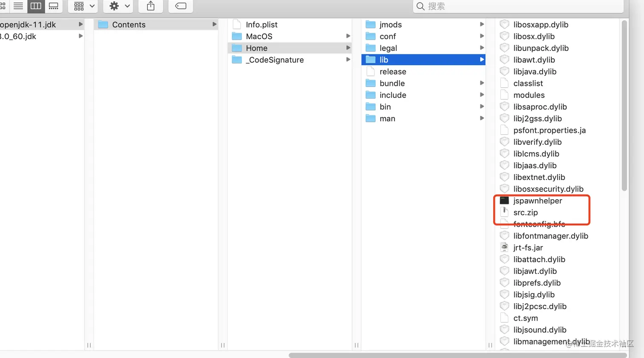Switch Finder to gallery view
This screenshot has width=644, height=358.
coord(53,6)
